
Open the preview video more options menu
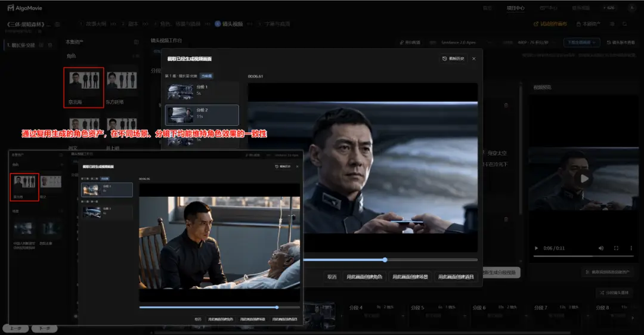(x=631, y=248)
